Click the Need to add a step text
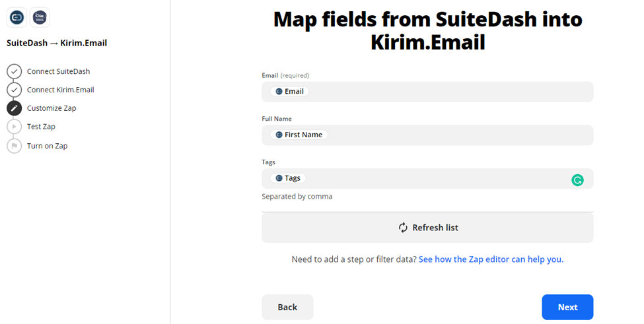Screen dimensions: 644x324 (x=354, y=259)
